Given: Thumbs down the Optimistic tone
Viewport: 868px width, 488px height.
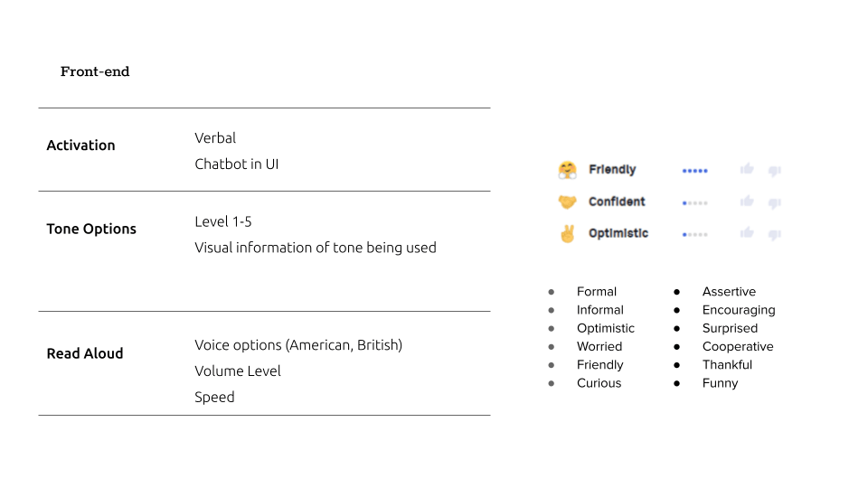Looking at the screenshot, I should click(x=775, y=235).
